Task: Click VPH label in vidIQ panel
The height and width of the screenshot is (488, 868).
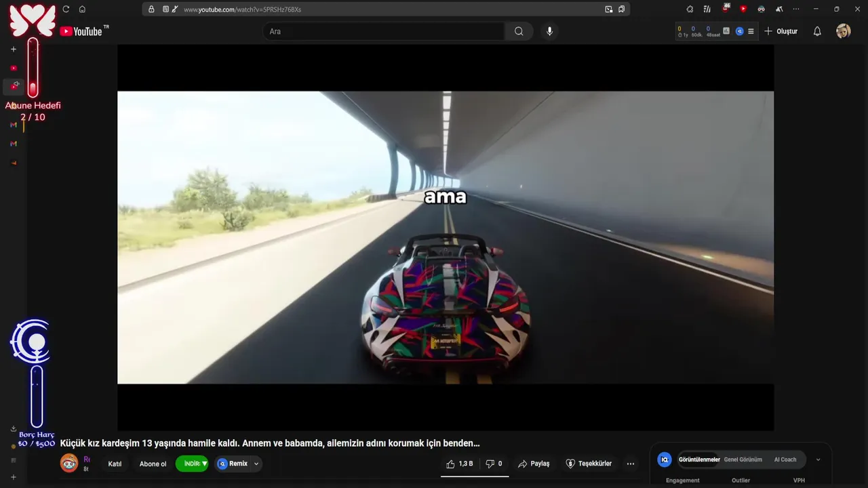Action: coord(799,480)
